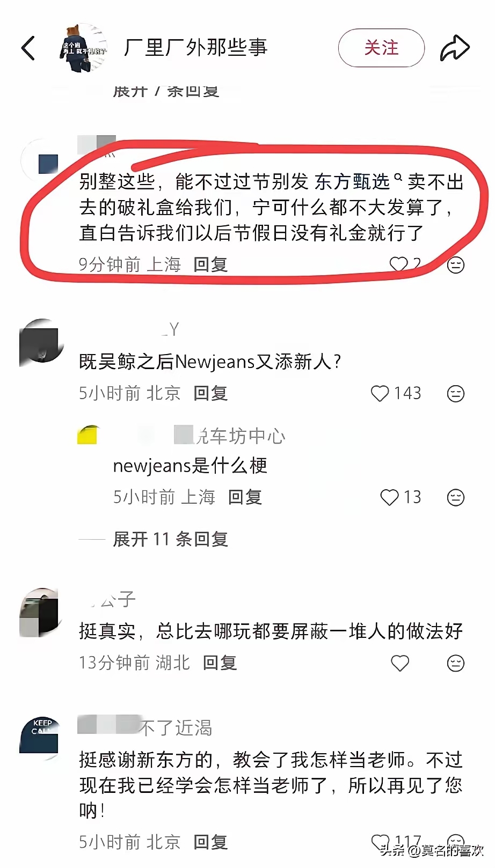Like the reply with 13 likes
Screen dimensions: 495x868
[x=389, y=497]
